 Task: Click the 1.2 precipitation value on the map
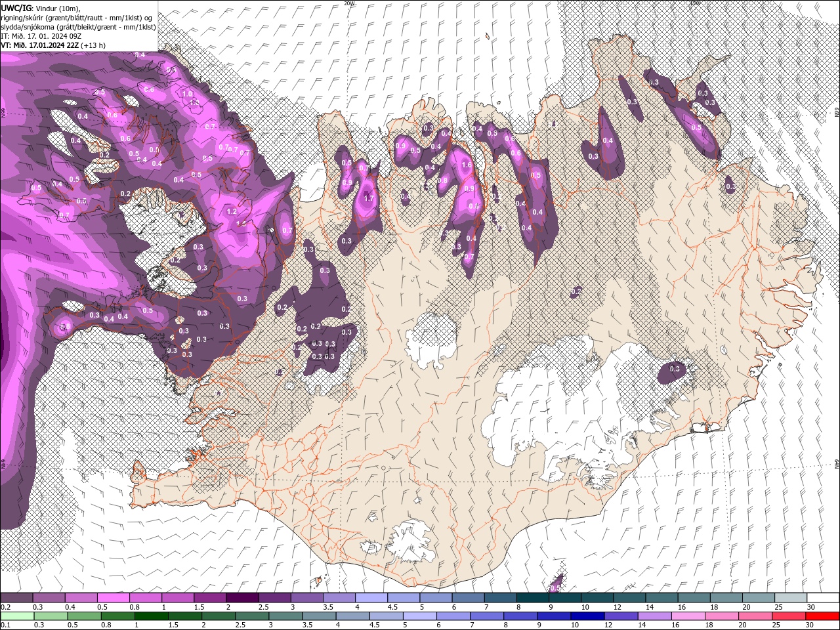(x=232, y=212)
